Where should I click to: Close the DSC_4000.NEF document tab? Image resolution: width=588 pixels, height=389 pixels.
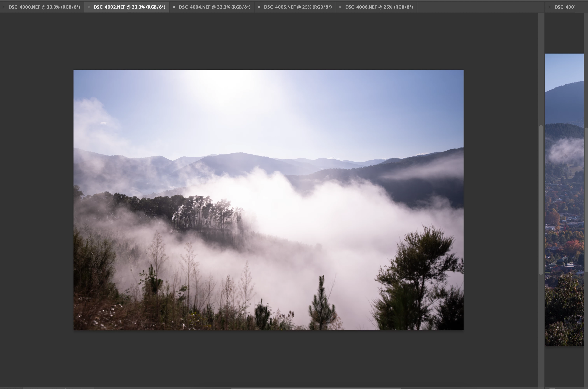point(3,7)
